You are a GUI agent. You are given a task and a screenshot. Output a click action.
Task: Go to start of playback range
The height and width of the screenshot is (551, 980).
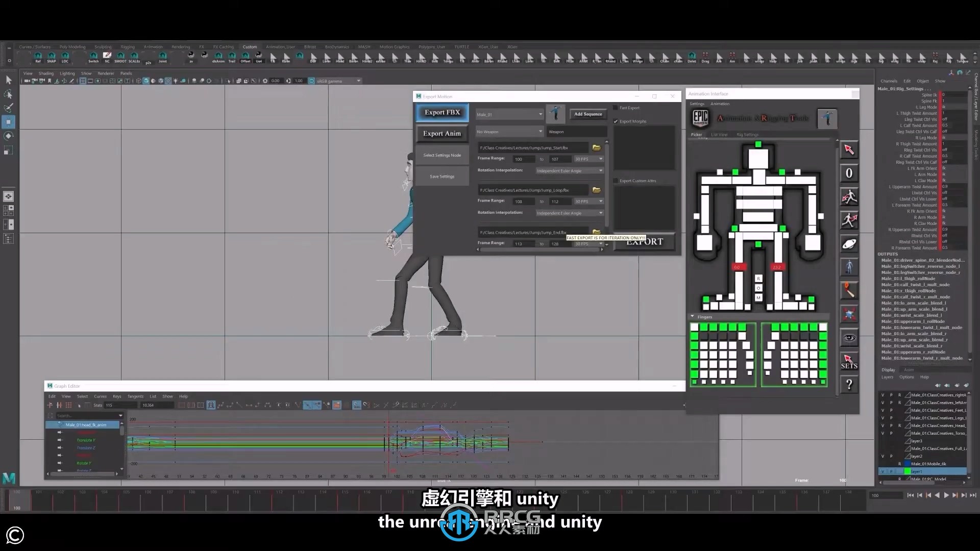(x=910, y=495)
